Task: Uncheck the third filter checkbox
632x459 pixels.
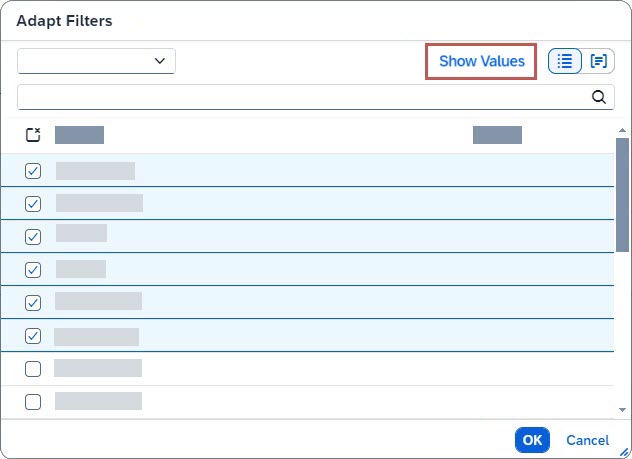Action: click(x=33, y=237)
